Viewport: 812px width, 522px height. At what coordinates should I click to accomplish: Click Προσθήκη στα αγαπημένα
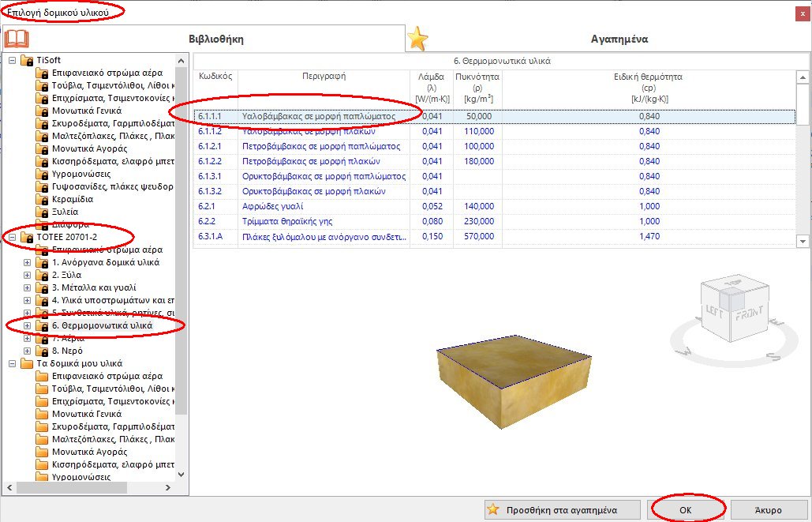tap(560, 509)
